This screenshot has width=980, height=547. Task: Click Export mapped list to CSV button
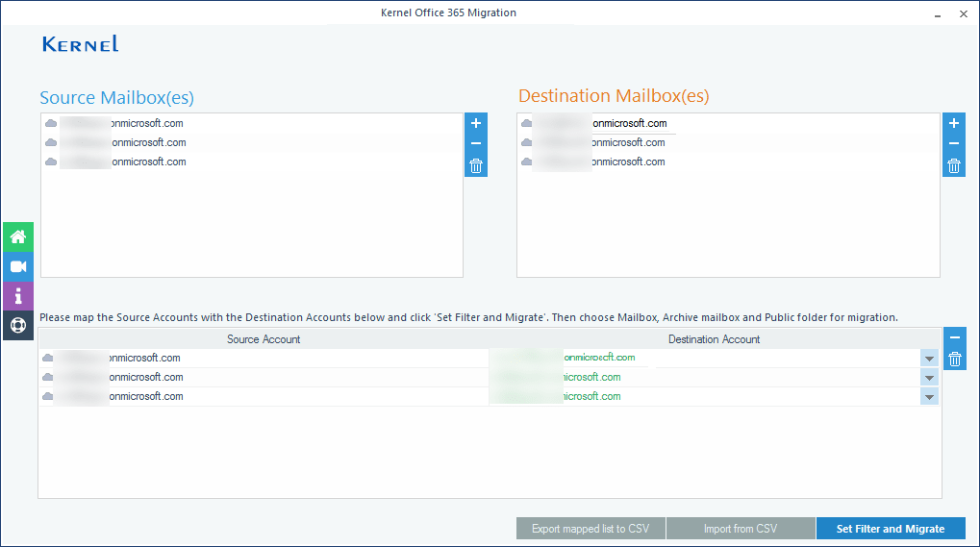click(591, 529)
